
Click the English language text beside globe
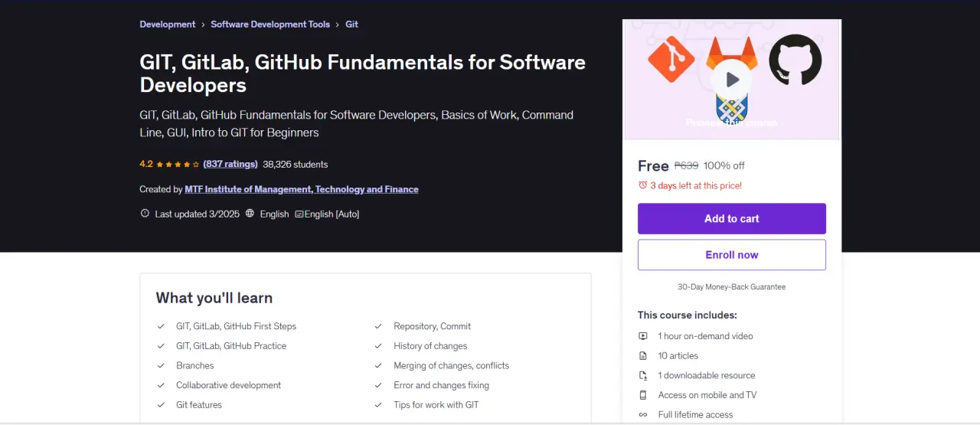274,214
